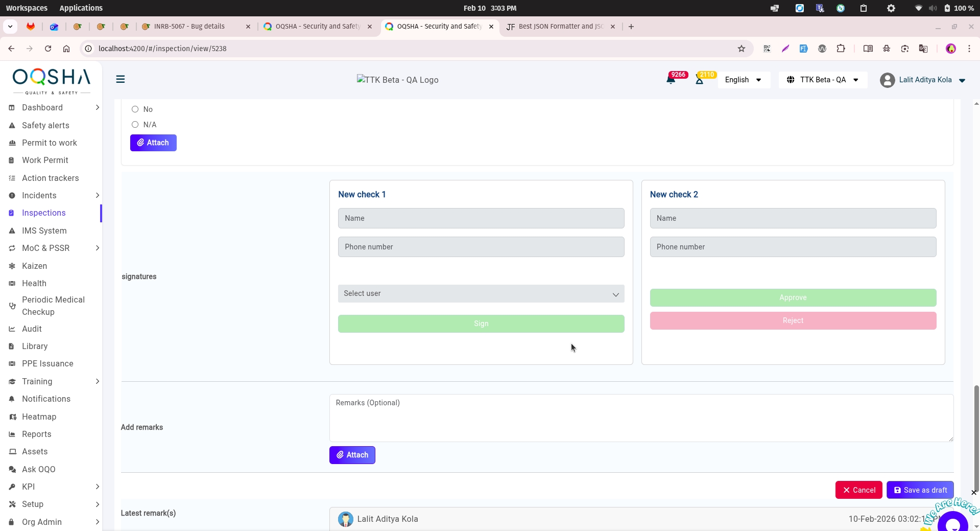Image resolution: width=980 pixels, height=531 pixels.
Task: Reload the page in browser
Action: click(48, 49)
